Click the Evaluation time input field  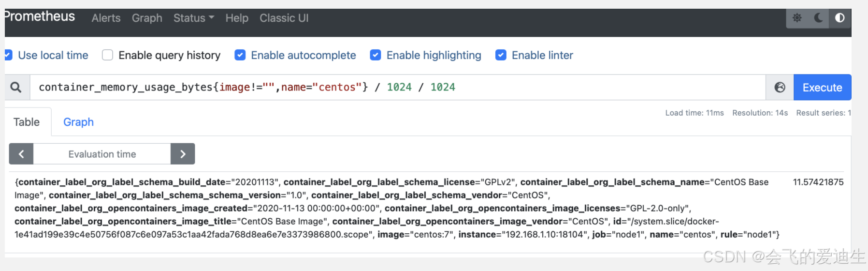coord(102,154)
